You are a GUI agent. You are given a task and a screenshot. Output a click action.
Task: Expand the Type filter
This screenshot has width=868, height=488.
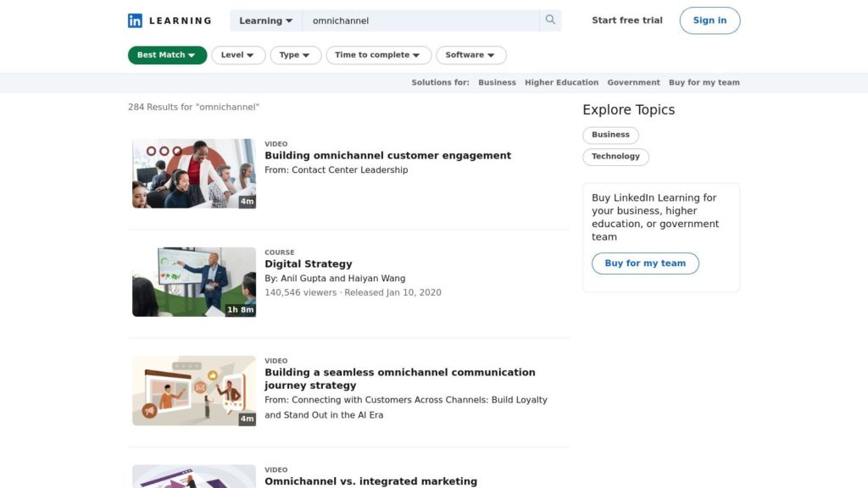(x=295, y=55)
